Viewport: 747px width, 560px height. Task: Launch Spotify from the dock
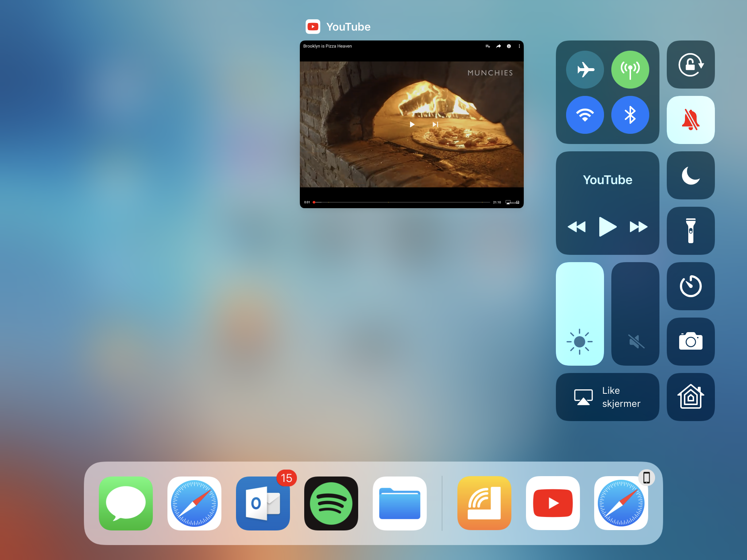331,503
